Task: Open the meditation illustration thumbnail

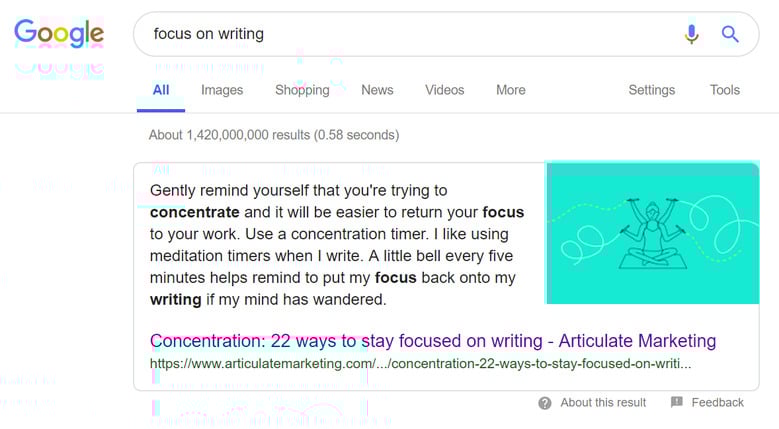Action: [652, 233]
